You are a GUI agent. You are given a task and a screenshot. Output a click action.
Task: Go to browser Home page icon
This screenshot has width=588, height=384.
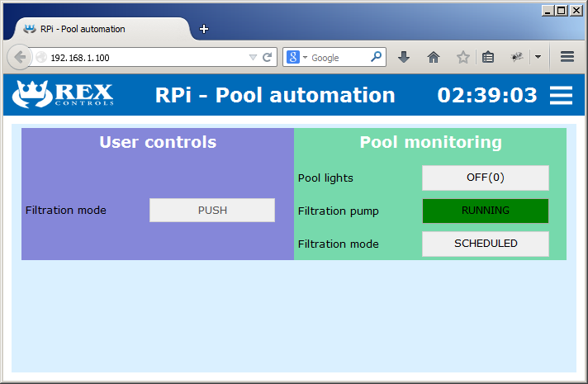pyautogui.click(x=434, y=57)
